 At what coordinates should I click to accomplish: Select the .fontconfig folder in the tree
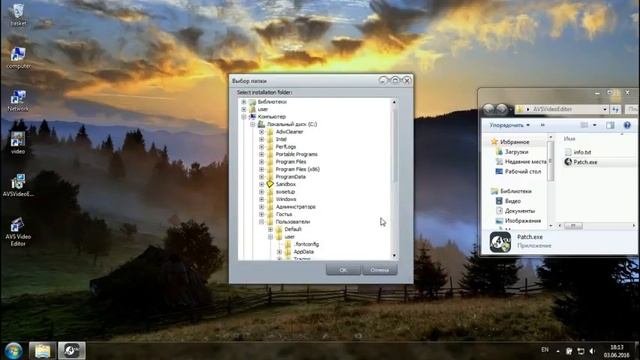click(x=307, y=244)
